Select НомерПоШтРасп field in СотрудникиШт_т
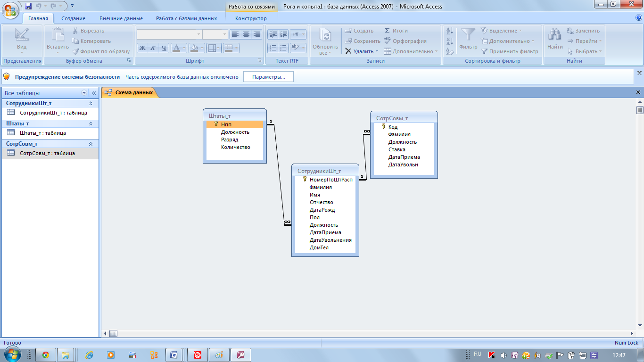 click(x=325, y=180)
